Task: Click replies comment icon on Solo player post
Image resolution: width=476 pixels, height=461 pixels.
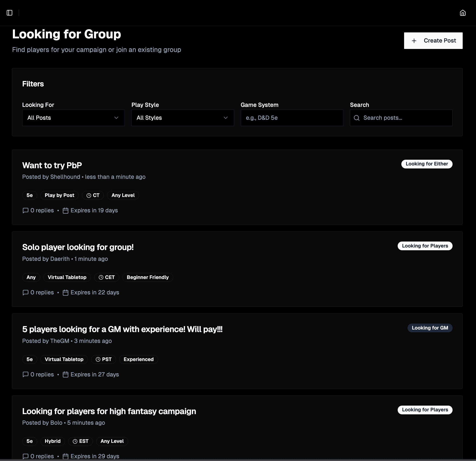Action: tap(25, 293)
